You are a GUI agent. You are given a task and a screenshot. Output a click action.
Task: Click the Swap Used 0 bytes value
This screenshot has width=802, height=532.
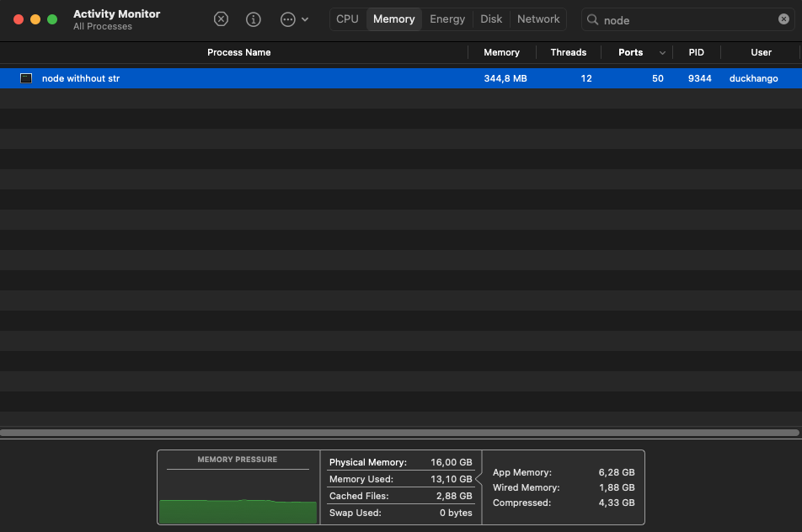click(x=456, y=513)
